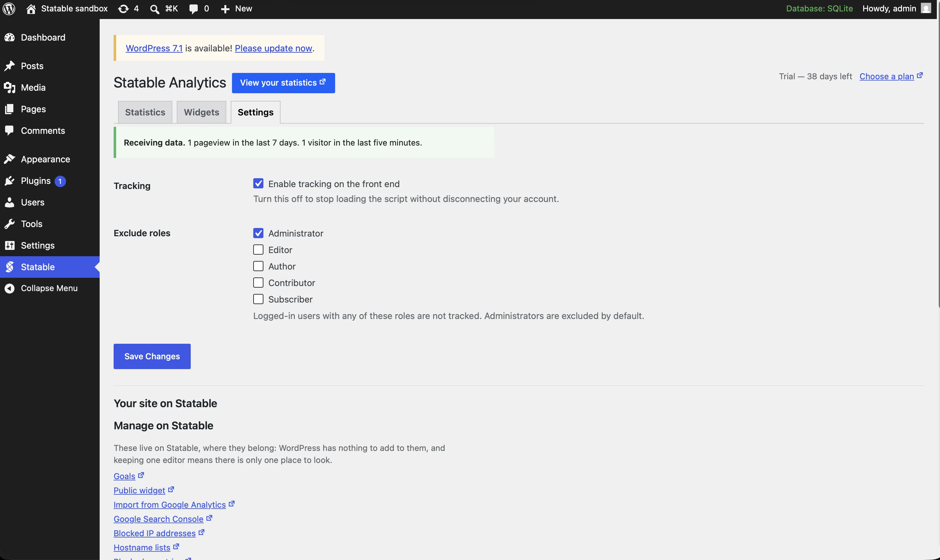The height and width of the screenshot is (560, 940).
Task: Click the Posts pushpin icon
Action: (10, 66)
